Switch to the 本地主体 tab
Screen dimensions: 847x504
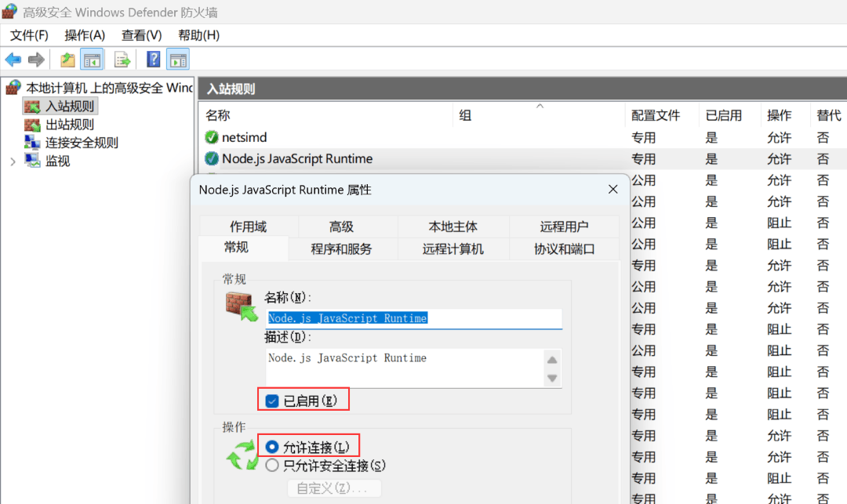click(453, 227)
